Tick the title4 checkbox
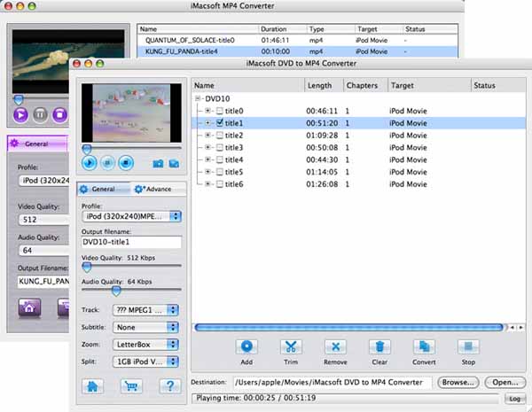The image size is (532, 412). (220, 159)
